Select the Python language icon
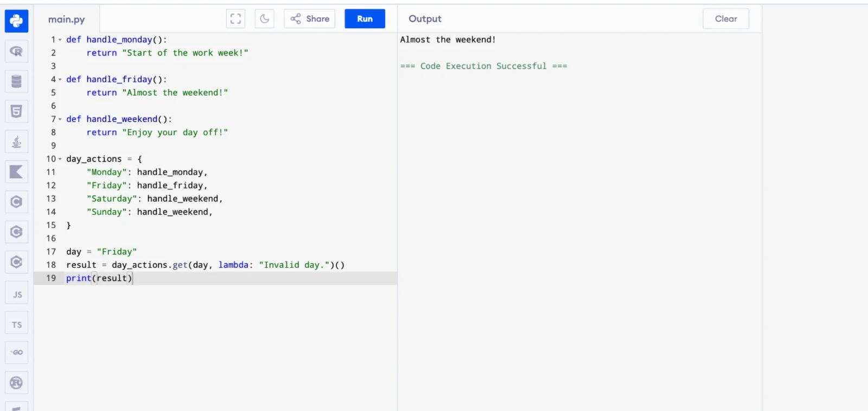This screenshot has width=868, height=411. (x=16, y=21)
